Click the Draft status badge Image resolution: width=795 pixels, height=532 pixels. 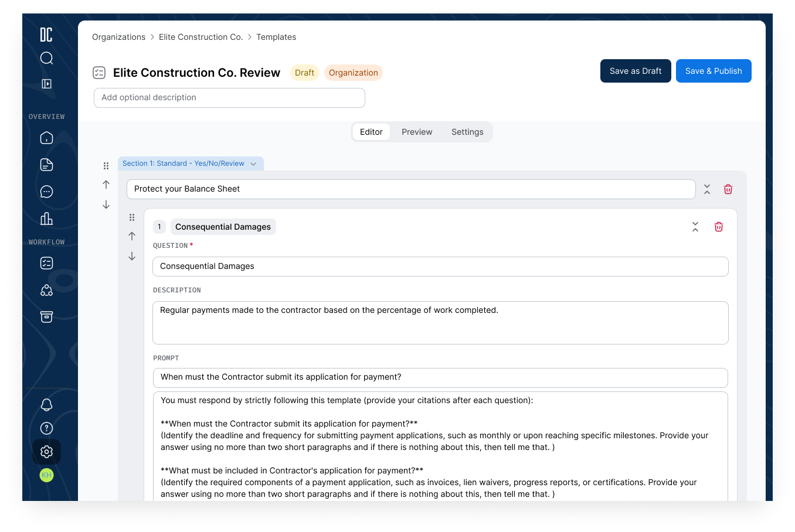(304, 73)
